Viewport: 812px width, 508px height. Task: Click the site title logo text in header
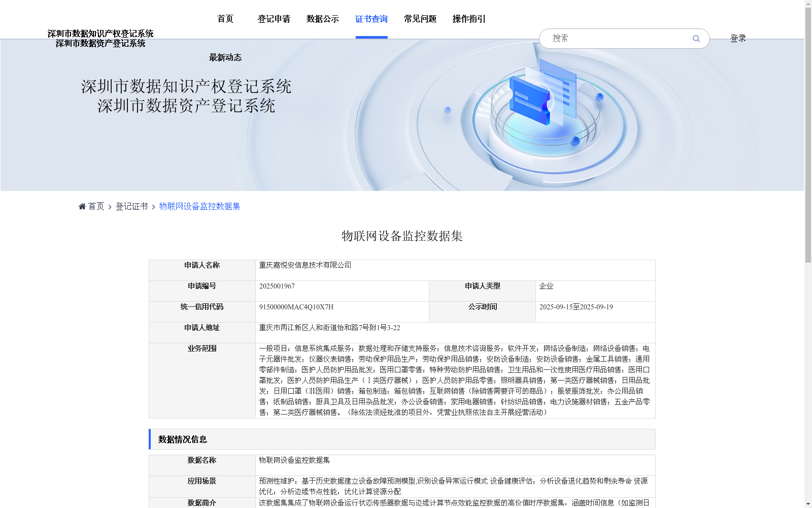[x=100, y=39]
